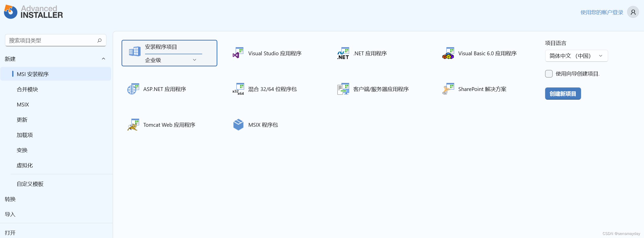Select the Visual Studio 应用程序 icon
The height and width of the screenshot is (238, 644).
(x=238, y=53)
